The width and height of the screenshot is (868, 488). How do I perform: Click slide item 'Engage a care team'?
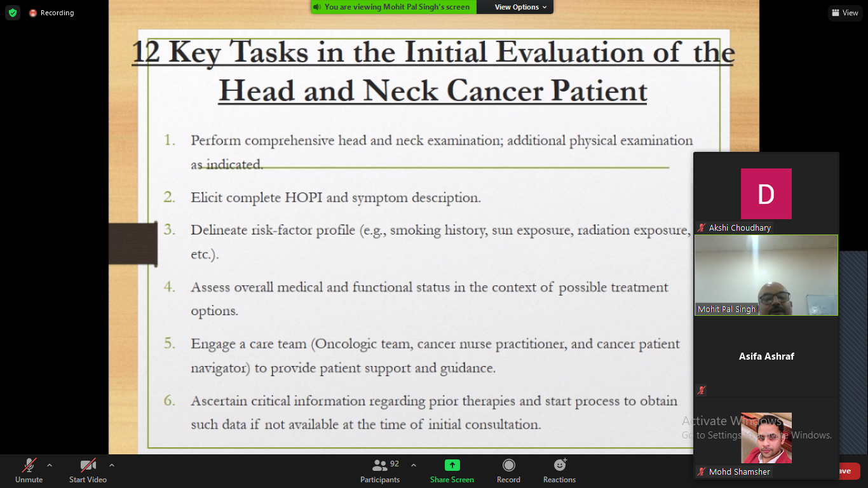coord(435,356)
